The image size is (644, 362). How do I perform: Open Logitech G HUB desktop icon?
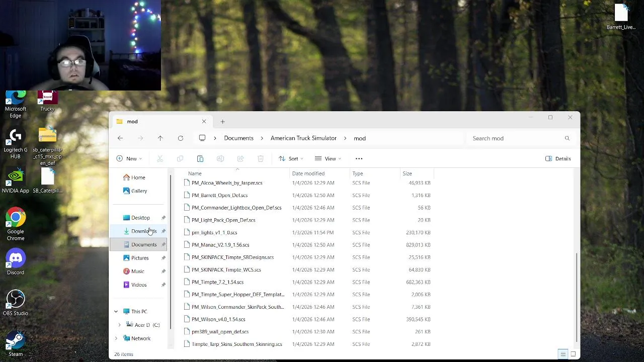tap(16, 144)
